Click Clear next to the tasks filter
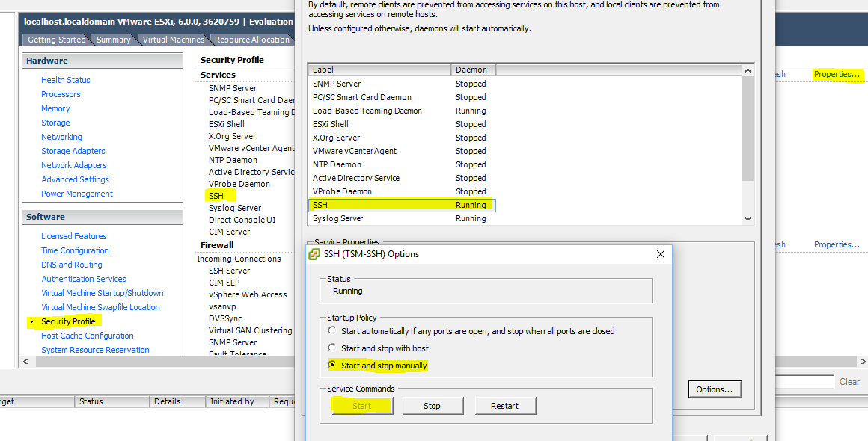The width and height of the screenshot is (868, 441). (849, 382)
